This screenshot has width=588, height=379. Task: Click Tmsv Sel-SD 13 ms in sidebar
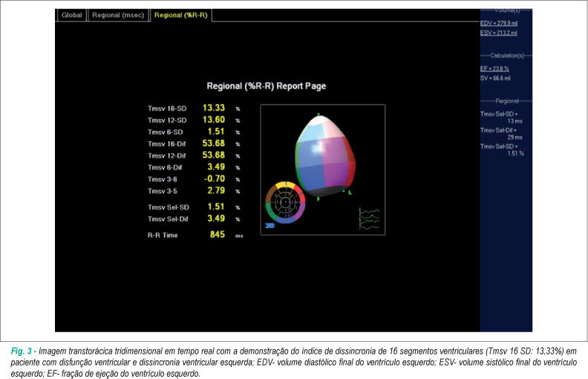coord(501,117)
